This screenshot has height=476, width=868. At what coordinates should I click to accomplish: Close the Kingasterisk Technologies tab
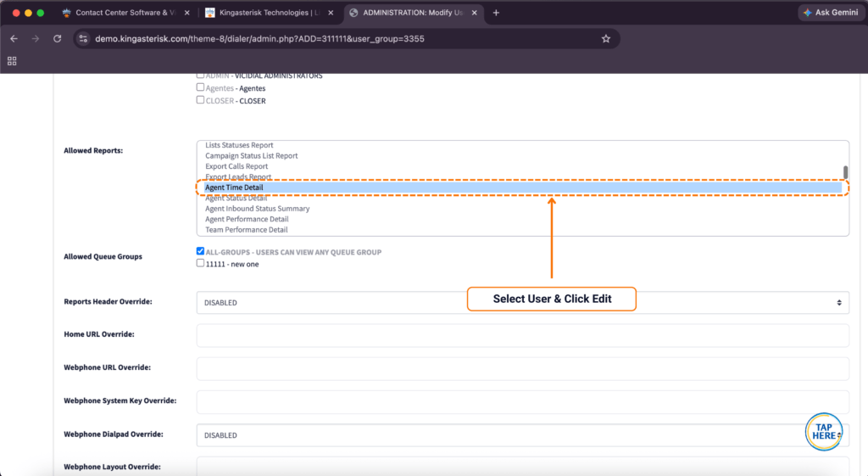pos(331,13)
